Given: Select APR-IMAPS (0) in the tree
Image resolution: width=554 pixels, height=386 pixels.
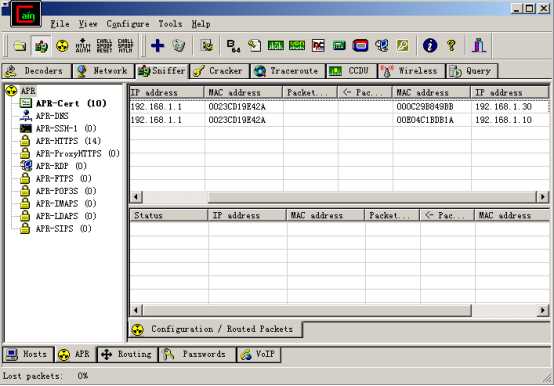Looking at the screenshot, I should (x=66, y=203).
